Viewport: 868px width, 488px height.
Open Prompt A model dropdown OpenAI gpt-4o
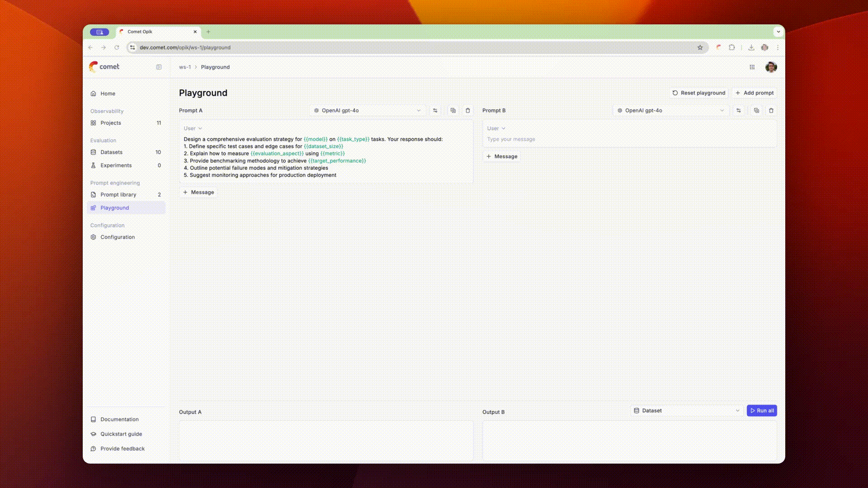367,111
